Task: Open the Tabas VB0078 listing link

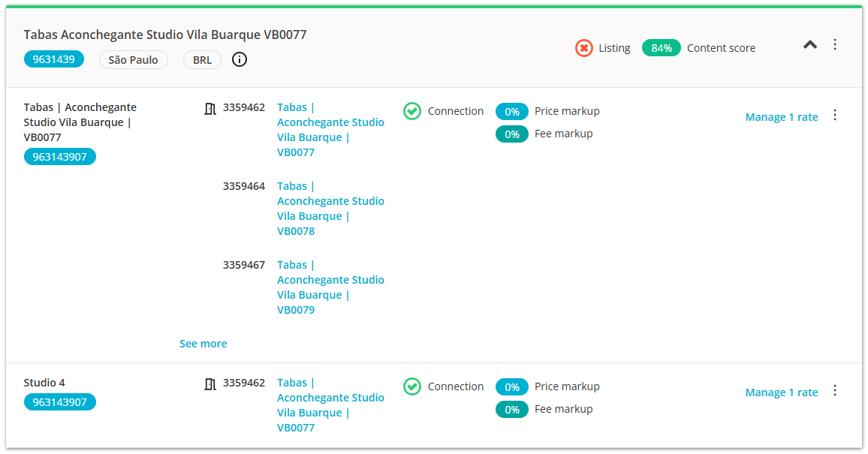Action: pyautogui.click(x=330, y=209)
